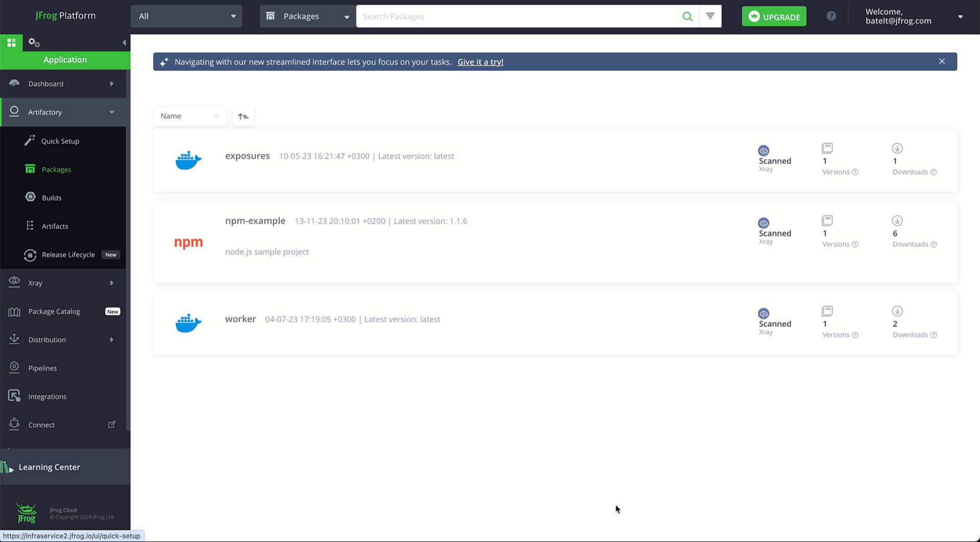980x542 pixels.
Task: Open Connect via its external link icon
Action: pyautogui.click(x=112, y=424)
